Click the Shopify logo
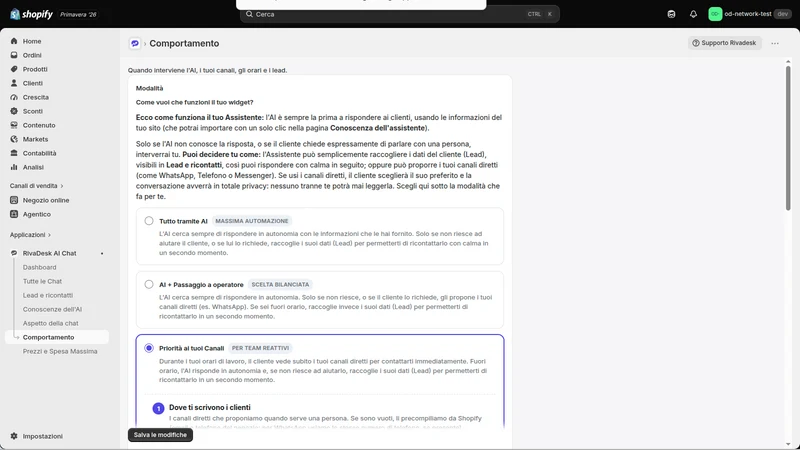Viewport: 800px width, 450px height. [x=31, y=14]
